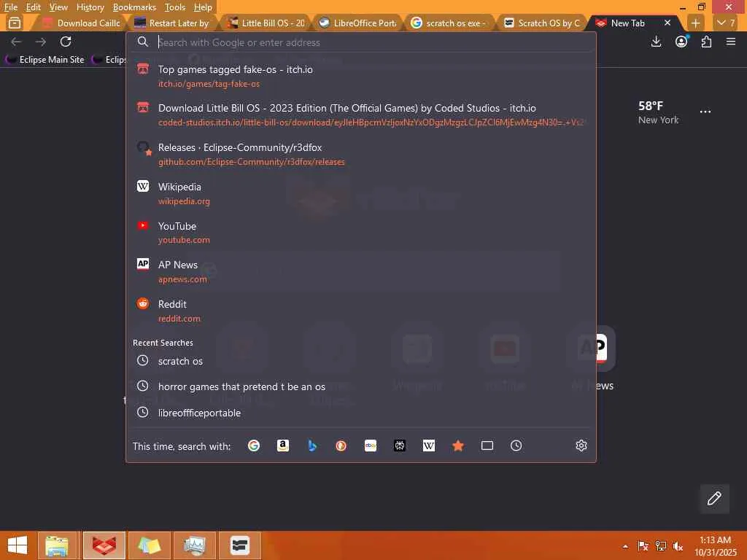
Task: Switch to the LibreOffice Portable tab
Action: pyautogui.click(x=357, y=23)
